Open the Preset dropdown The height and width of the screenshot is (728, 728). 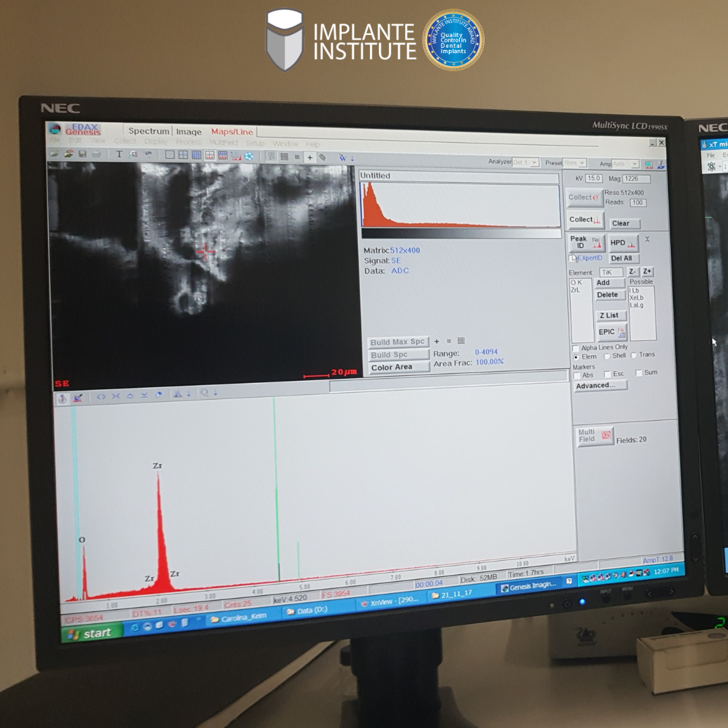574,163
